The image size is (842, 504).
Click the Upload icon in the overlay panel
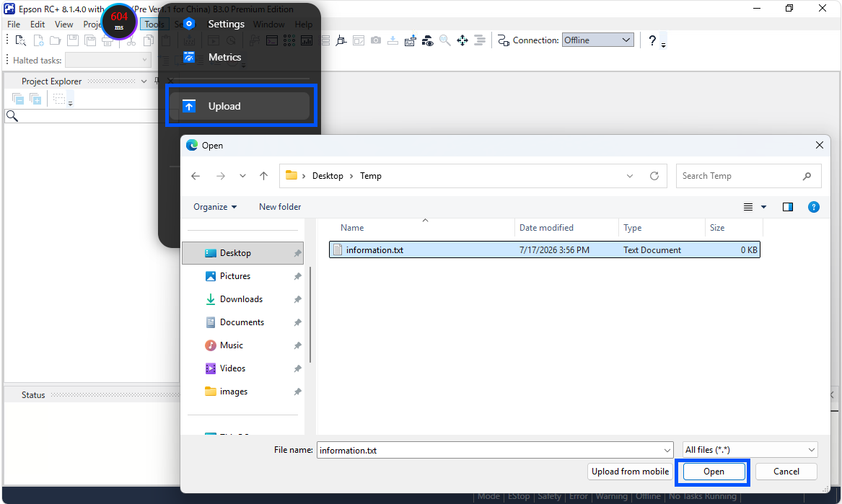189,106
